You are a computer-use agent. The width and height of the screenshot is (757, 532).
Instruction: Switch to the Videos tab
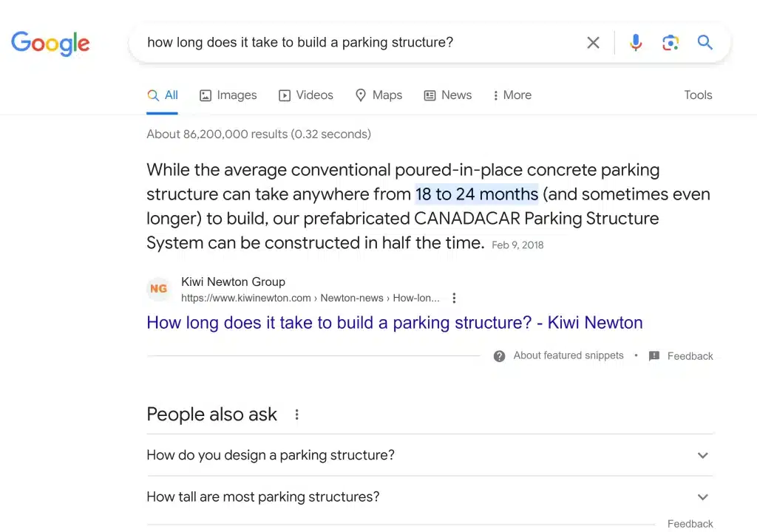306,95
